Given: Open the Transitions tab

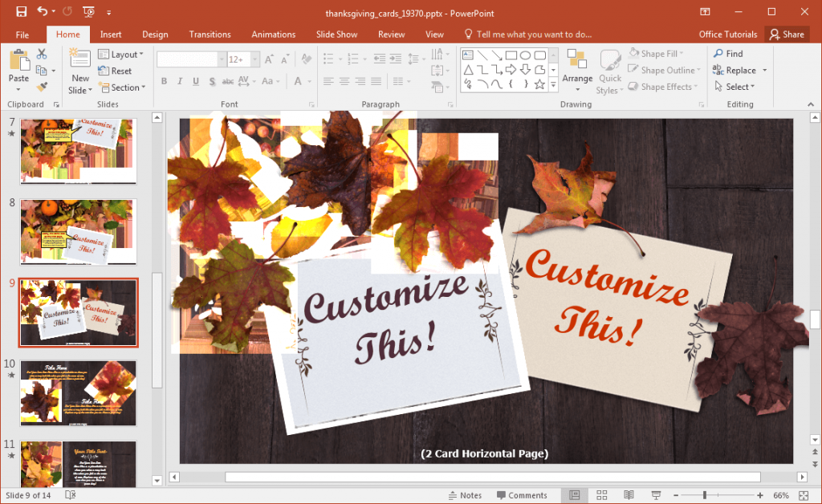Looking at the screenshot, I should pos(210,34).
